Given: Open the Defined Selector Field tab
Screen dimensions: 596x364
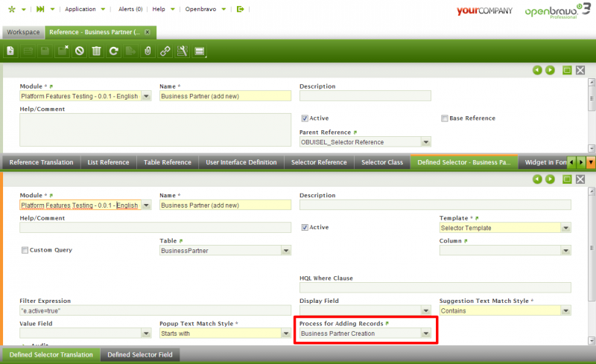Looking at the screenshot, I should click(139, 355).
